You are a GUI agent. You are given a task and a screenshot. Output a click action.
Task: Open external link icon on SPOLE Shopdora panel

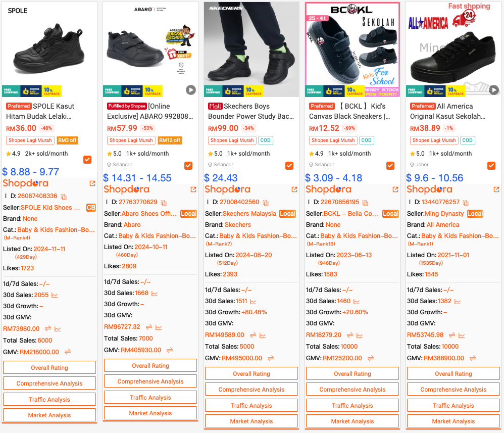(x=92, y=183)
